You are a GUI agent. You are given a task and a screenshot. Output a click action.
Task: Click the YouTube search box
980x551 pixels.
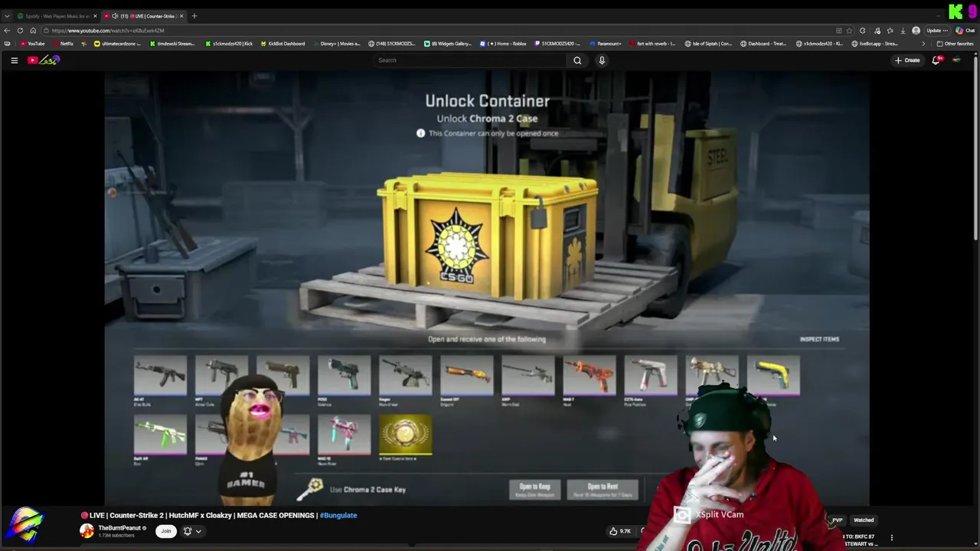pyautogui.click(x=470, y=60)
